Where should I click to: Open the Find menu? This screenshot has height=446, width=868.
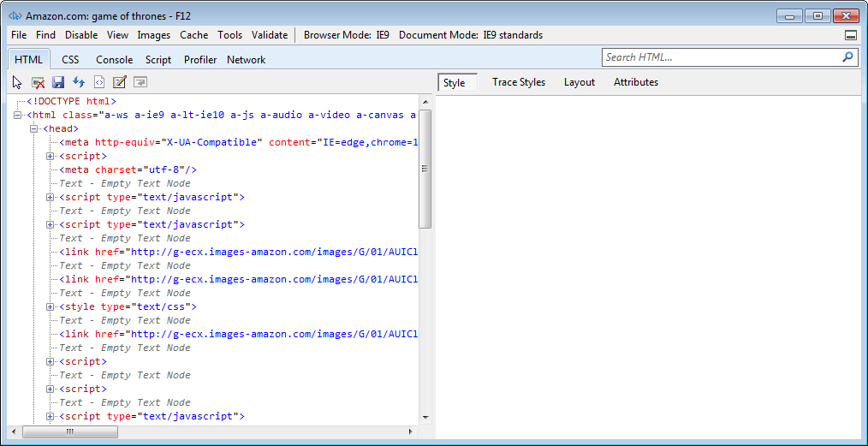click(46, 35)
